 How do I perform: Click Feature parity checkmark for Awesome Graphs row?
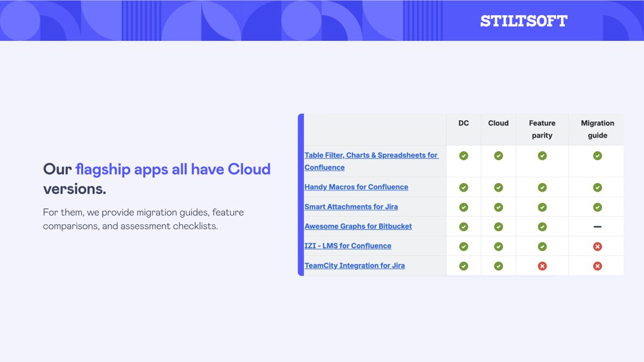coord(542,226)
